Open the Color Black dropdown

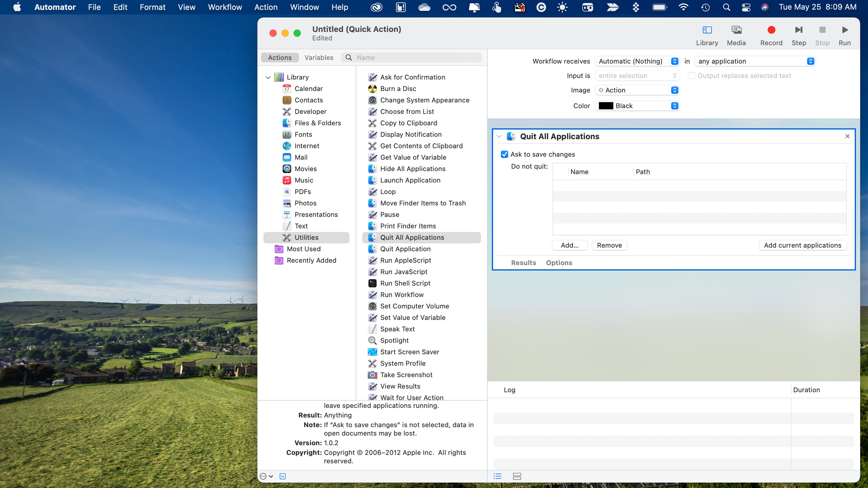coord(637,106)
